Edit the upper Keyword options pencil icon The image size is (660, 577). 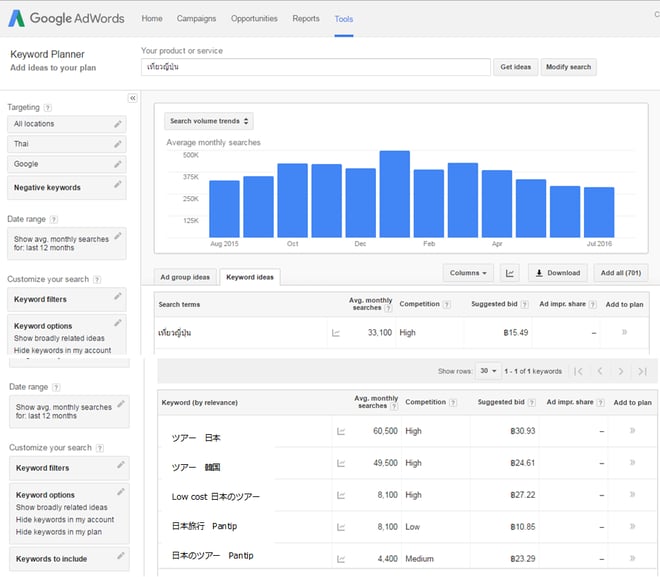pyautogui.click(x=118, y=323)
